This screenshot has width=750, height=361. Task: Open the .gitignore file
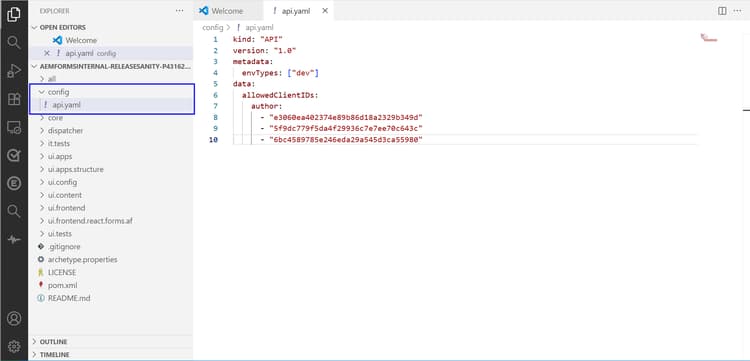111,247
